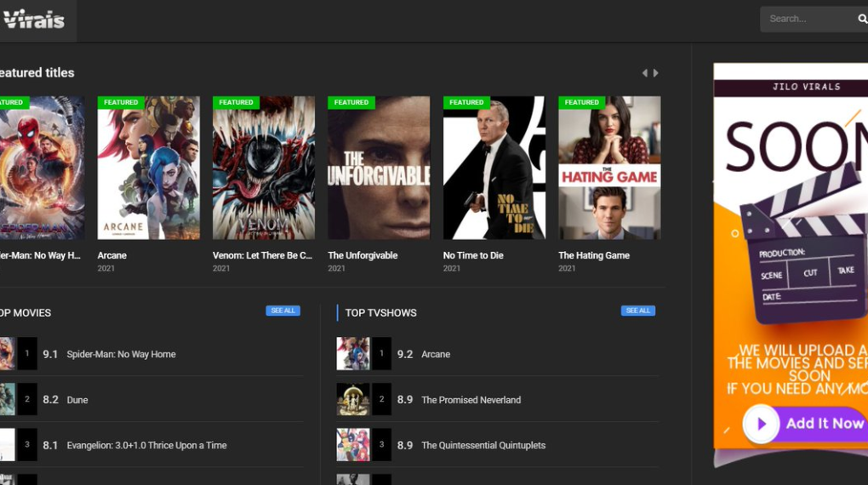Click See All for Top Movies

(283, 311)
